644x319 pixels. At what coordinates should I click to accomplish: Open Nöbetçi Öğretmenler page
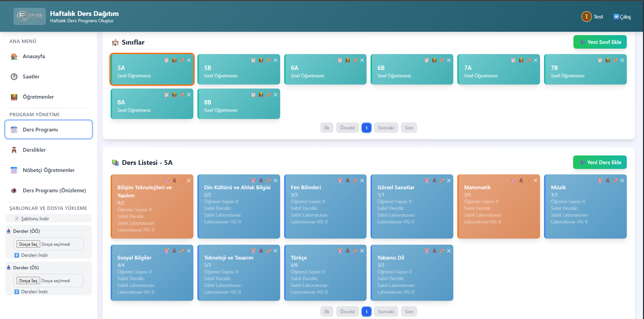49,170
